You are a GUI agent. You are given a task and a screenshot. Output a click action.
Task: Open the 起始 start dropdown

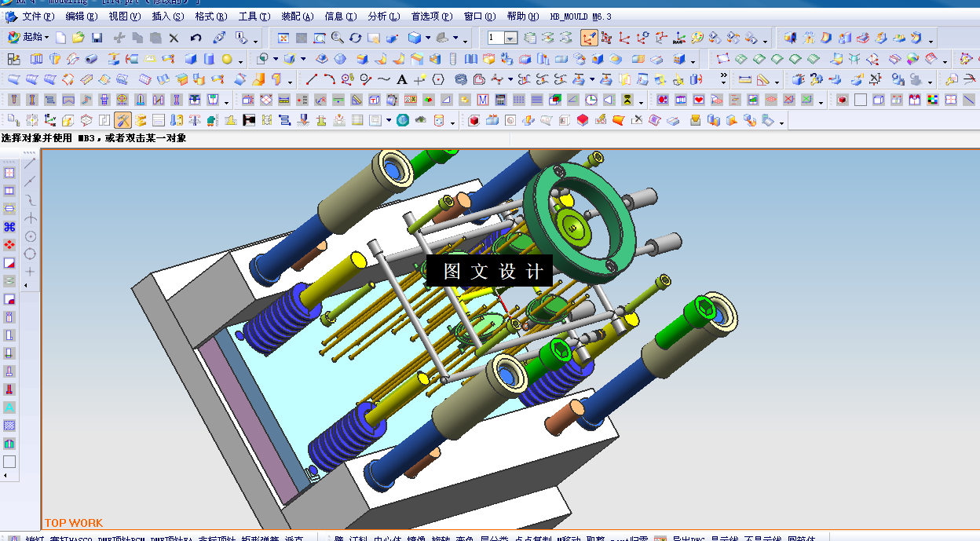(28, 37)
